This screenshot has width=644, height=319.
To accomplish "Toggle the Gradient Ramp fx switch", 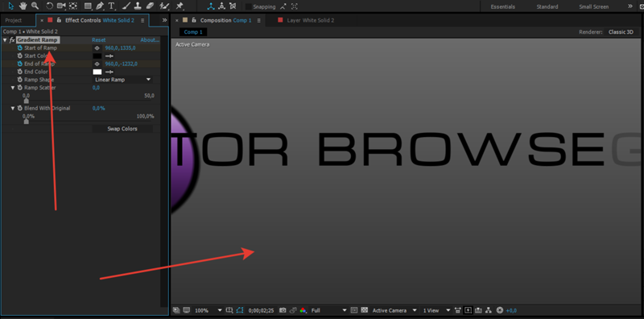I will 12,40.
